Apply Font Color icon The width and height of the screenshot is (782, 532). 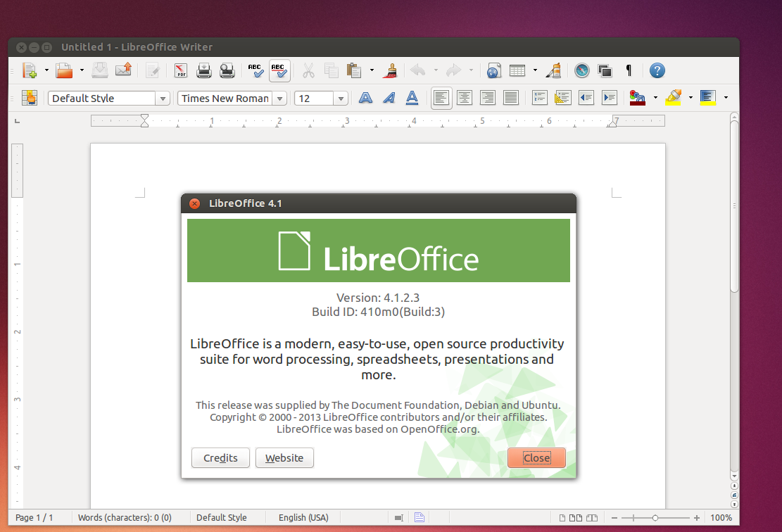[x=638, y=97]
